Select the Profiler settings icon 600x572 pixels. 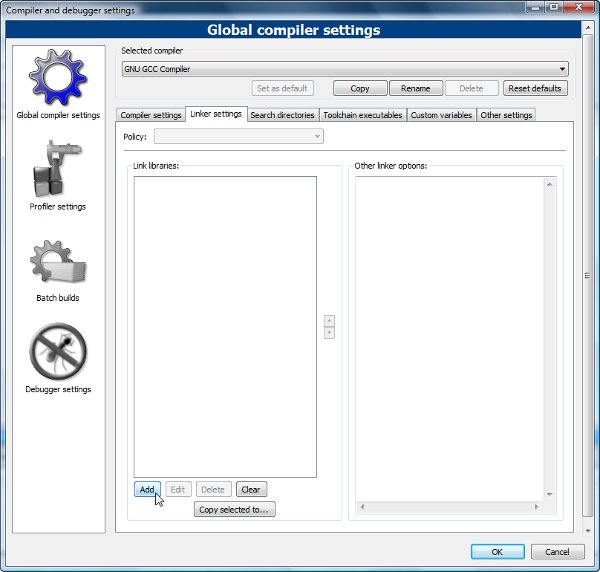[x=57, y=169]
